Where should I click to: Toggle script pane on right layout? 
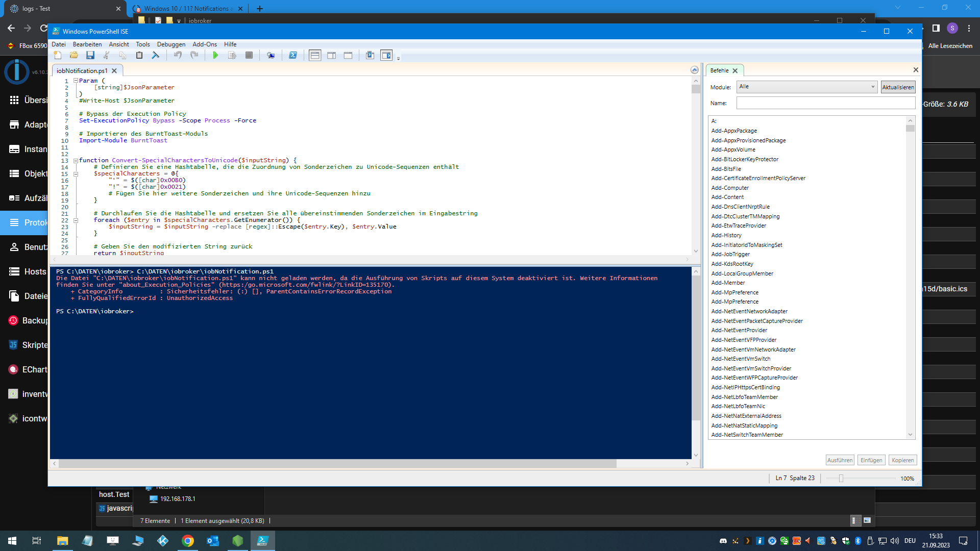coord(331,55)
